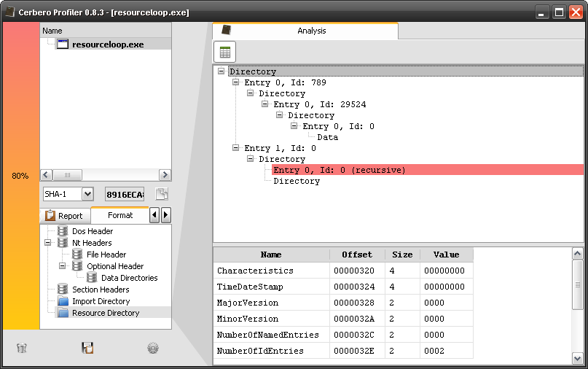Image resolution: width=588 pixels, height=369 pixels.
Task: Select the recursive Entry 0, Id: 0 row
Action: click(x=428, y=170)
